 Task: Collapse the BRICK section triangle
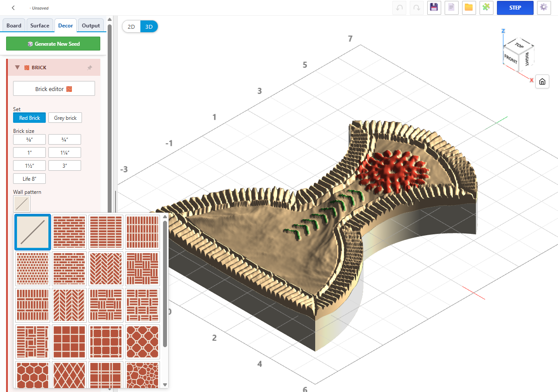[17, 68]
